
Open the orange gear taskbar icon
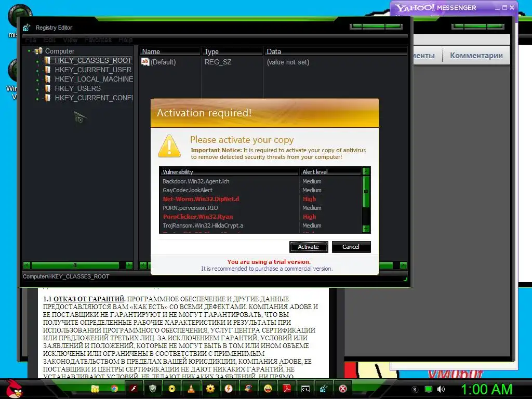click(210, 389)
